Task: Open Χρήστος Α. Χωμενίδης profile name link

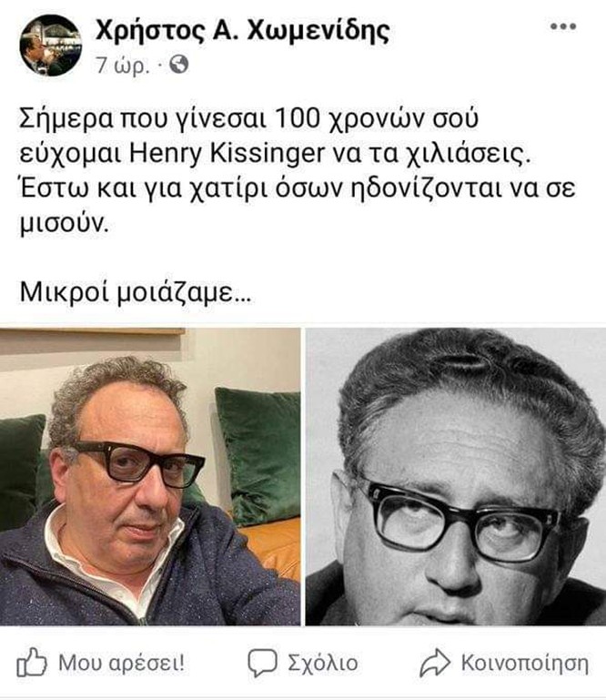Action: pyautogui.click(x=242, y=31)
